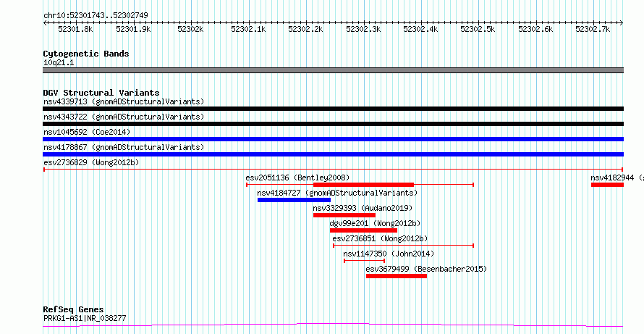Screen dimensions: 644x334
Task: Select the blue bar for nsv4184727
Action: [x=294, y=200]
